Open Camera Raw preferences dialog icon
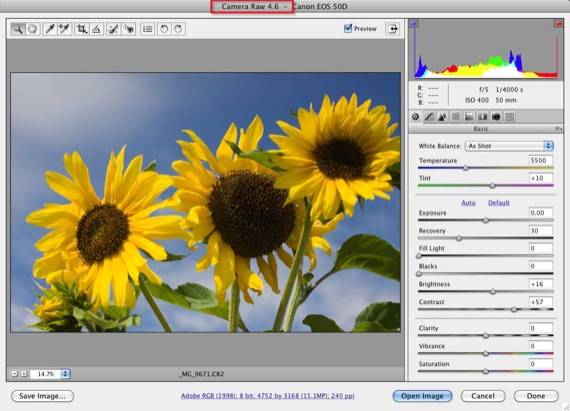The image size is (570, 411). pyautogui.click(x=147, y=29)
